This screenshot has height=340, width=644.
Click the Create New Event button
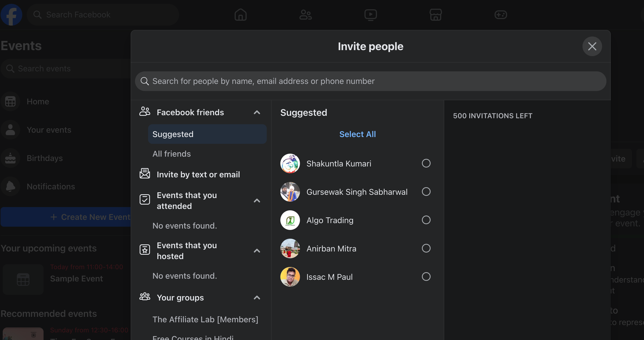[66, 217]
